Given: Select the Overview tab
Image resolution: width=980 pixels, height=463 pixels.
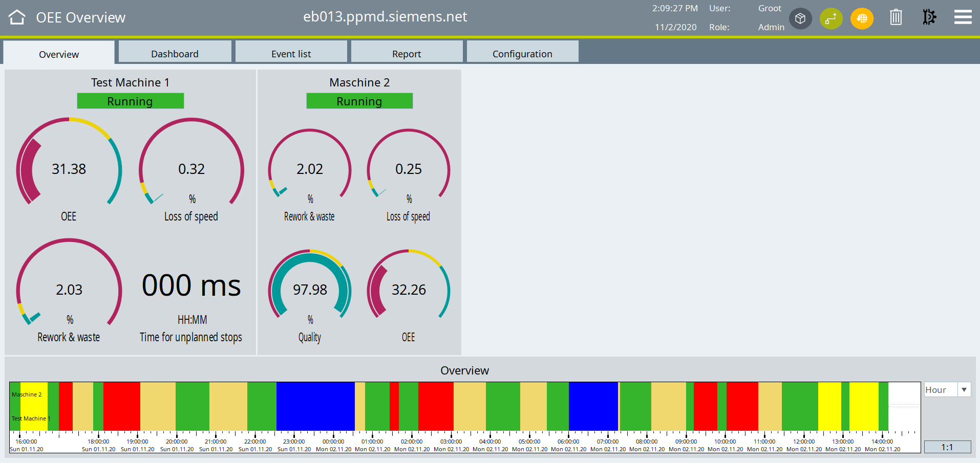Looking at the screenshot, I should coord(59,54).
